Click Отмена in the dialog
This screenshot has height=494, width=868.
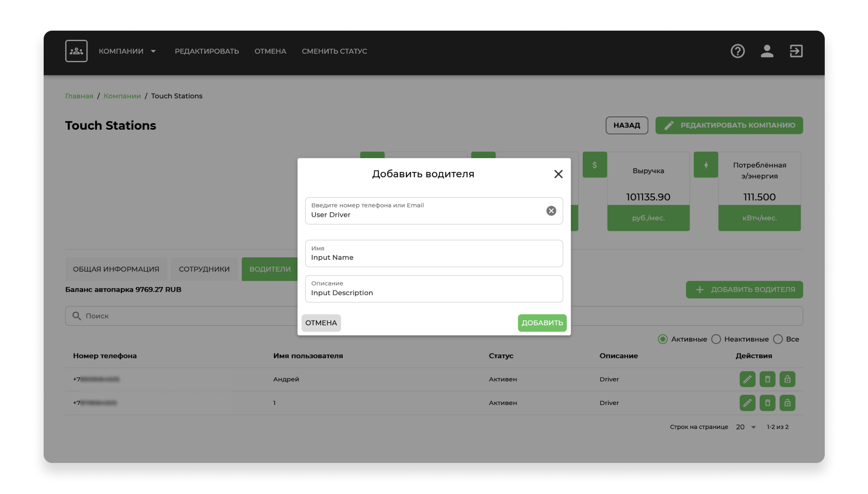click(x=321, y=323)
